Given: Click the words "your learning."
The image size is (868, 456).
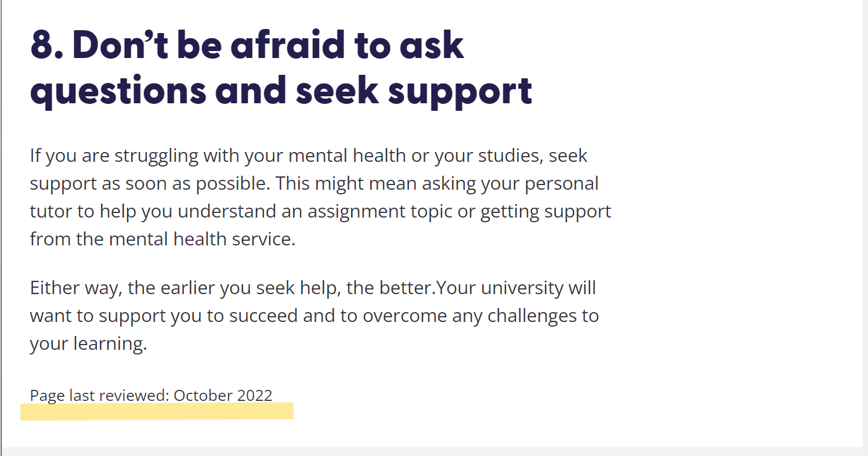Looking at the screenshot, I should (88, 343).
